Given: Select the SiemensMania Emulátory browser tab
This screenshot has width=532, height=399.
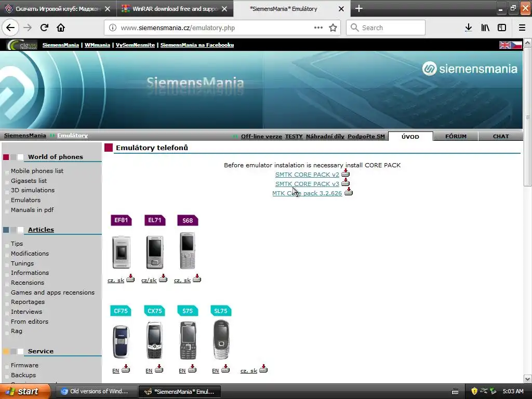Looking at the screenshot, I should point(292,9).
